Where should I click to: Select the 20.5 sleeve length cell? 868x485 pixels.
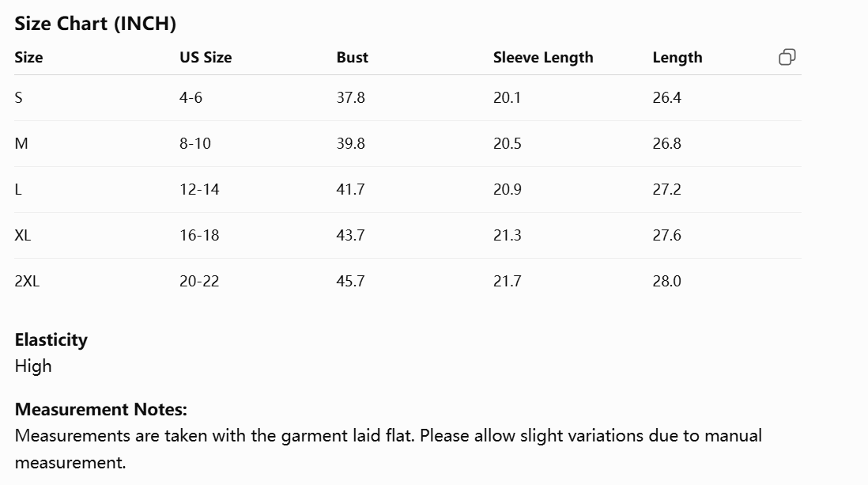[507, 143]
